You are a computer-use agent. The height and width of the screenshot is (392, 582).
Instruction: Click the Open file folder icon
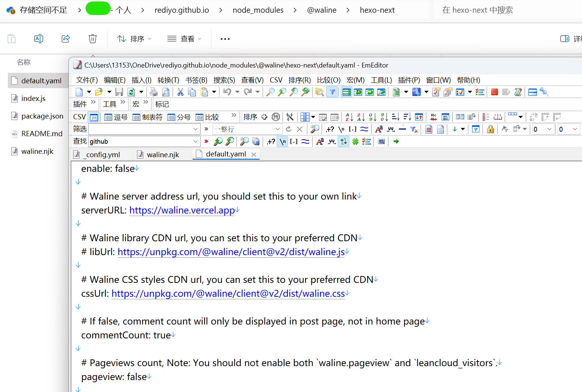99,92
